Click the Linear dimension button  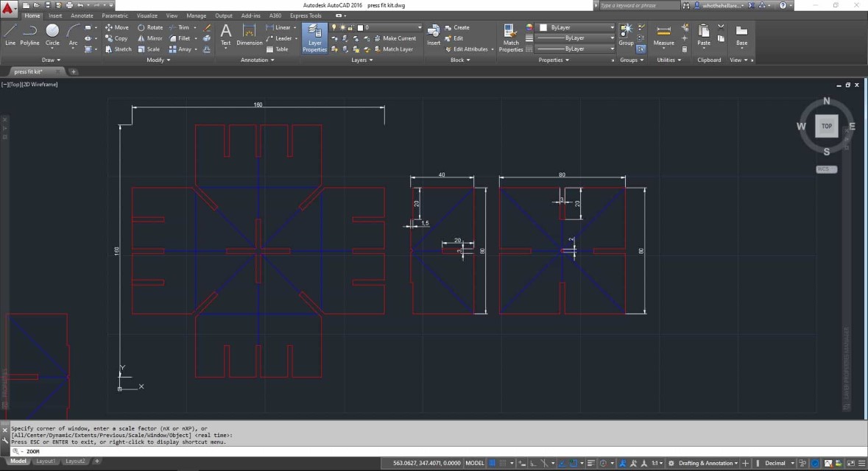click(278, 27)
